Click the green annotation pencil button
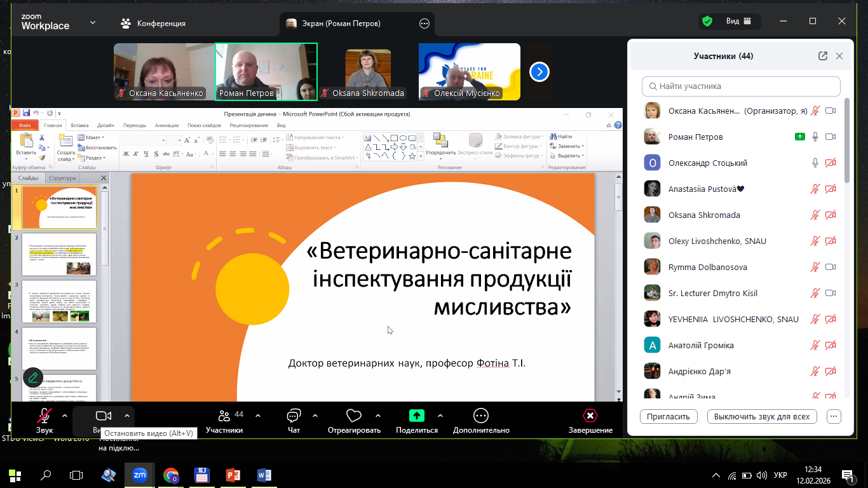The image size is (868, 488). click(x=33, y=377)
